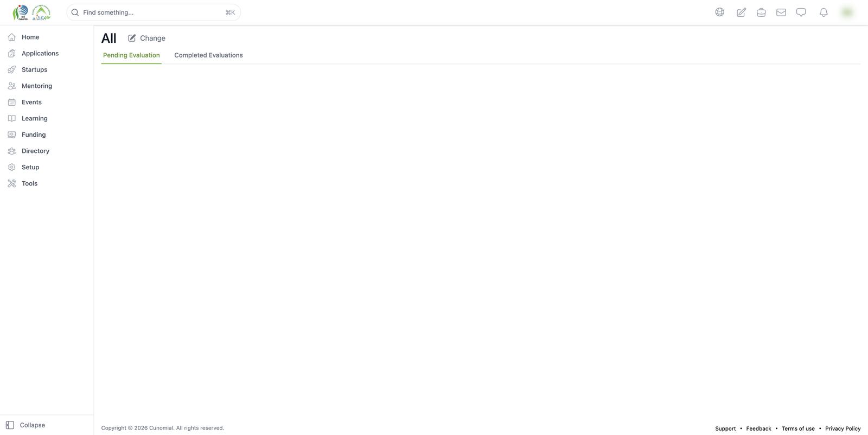The height and width of the screenshot is (435, 868).
Task: Click the Mentoring people icon
Action: click(11, 86)
